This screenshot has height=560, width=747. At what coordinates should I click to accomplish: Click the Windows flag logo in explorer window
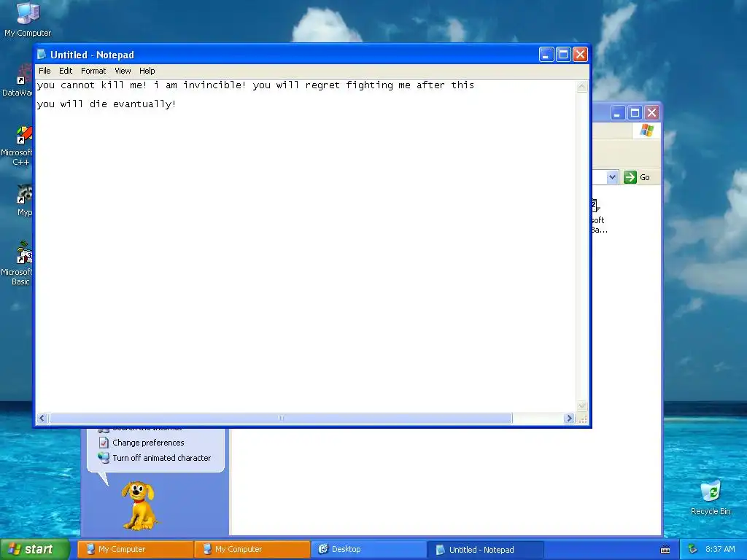pyautogui.click(x=647, y=130)
